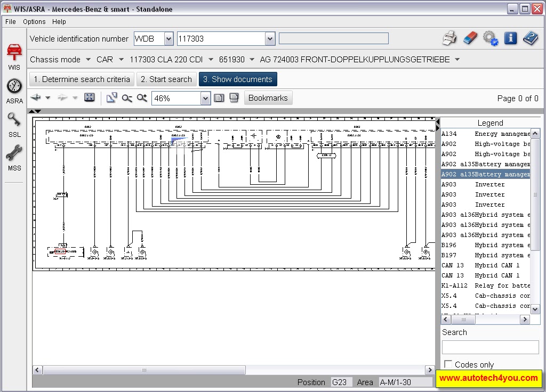
Task: Expand the 117303 CLA 220 CDI dropdown
Action: pyautogui.click(x=211, y=60)
